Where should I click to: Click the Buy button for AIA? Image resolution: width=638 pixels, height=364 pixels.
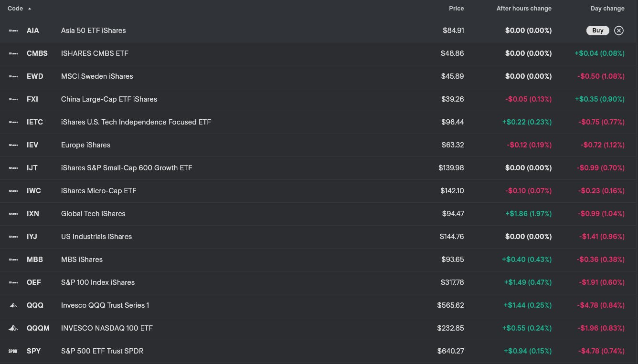[x=597, y=31]
